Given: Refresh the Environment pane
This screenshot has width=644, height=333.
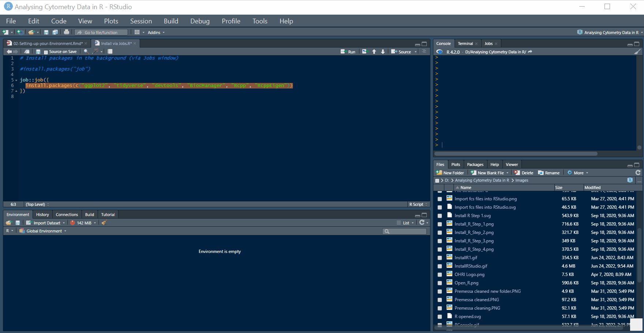Looking at the screenshot, I should [x=422, y=223].
